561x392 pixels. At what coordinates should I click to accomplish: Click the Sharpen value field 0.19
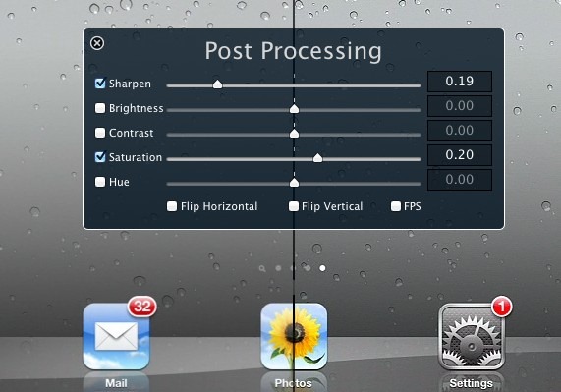[460, 82]
